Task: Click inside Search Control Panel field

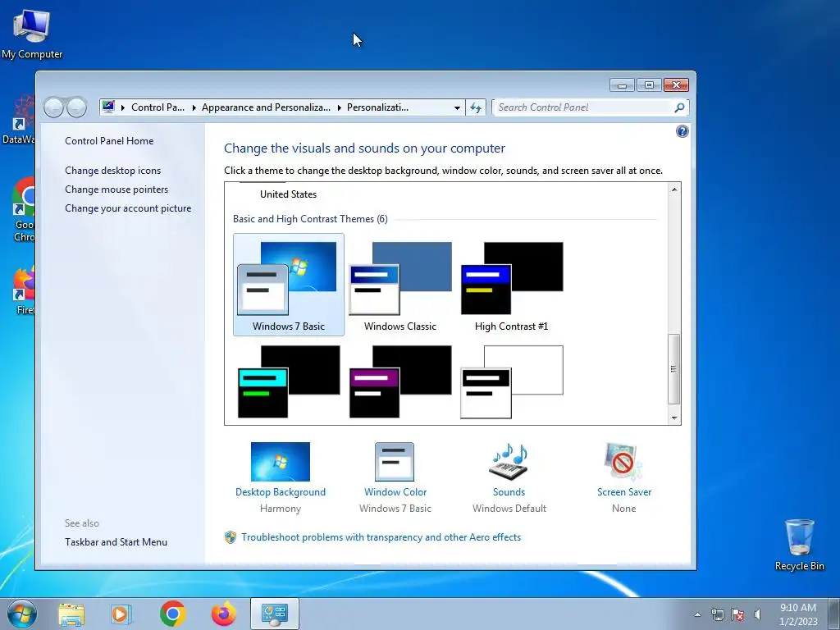Action: click(583, 107)
